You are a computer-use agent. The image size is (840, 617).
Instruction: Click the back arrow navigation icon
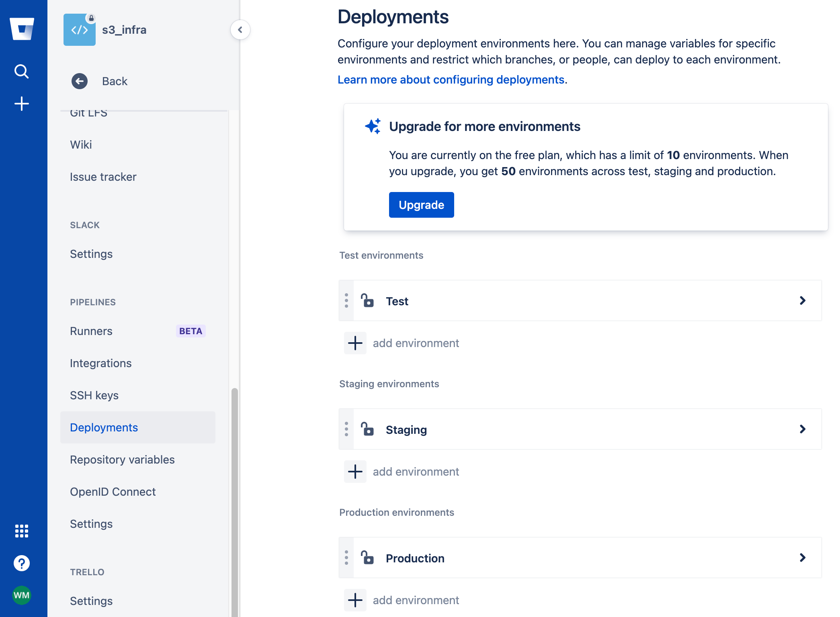[x=80, y=81]
